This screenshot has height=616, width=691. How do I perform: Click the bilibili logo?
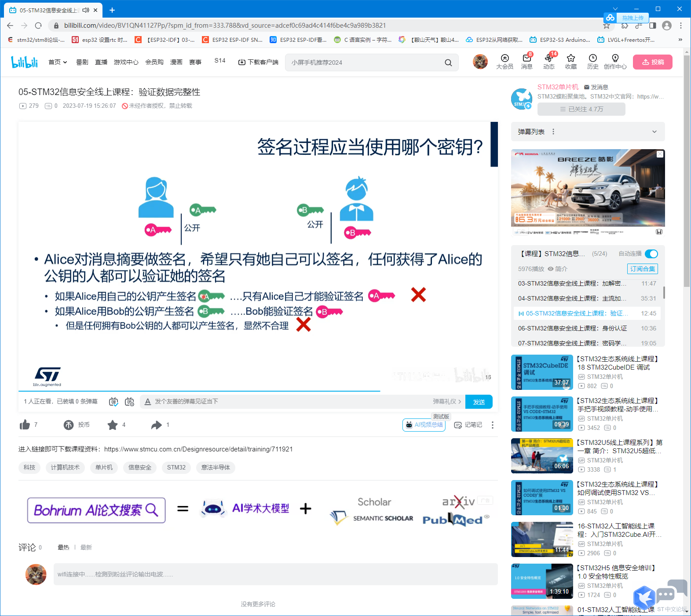[25, 62]
